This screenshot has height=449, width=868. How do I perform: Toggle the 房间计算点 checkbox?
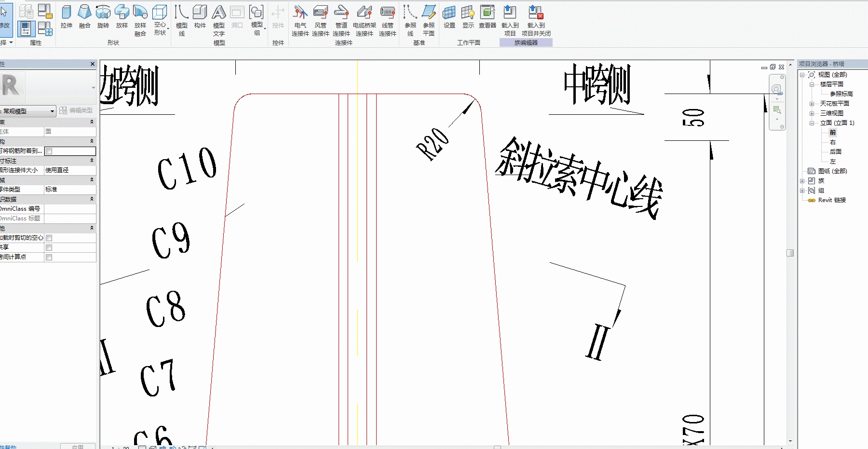point(49,257)
